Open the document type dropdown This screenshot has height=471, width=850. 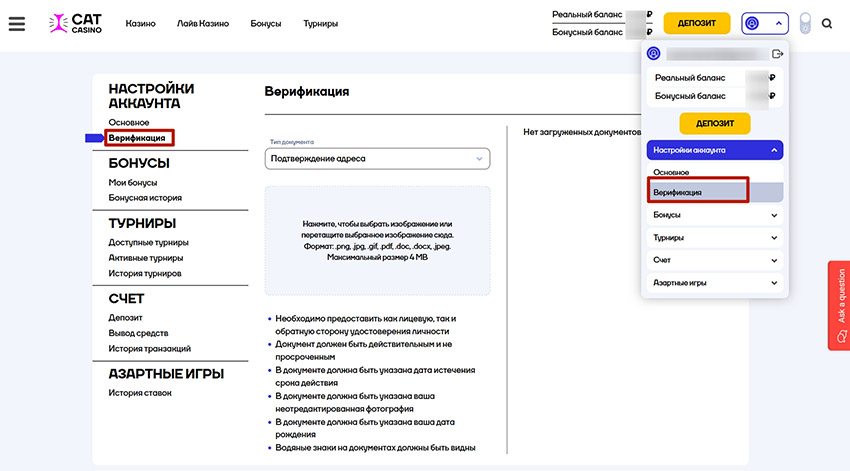coord(378,158)
